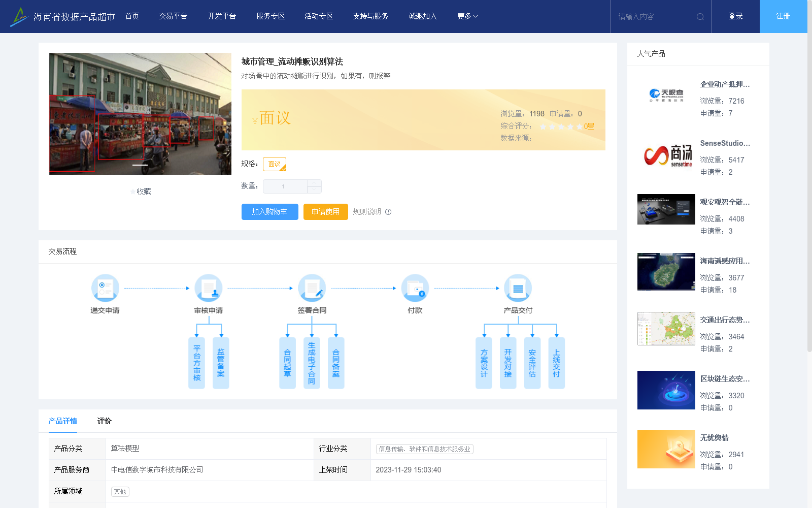Click the 登录 login link

735,16
